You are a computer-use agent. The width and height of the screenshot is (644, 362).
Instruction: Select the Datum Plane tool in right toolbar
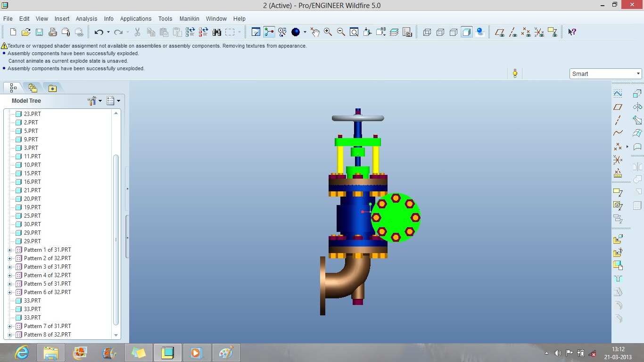coord(618,107)
